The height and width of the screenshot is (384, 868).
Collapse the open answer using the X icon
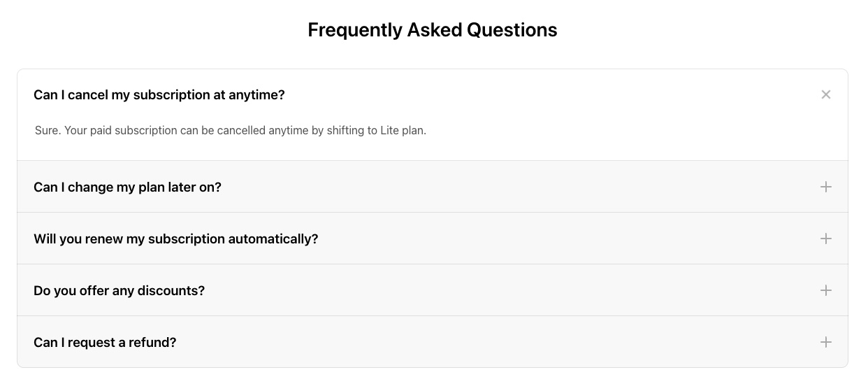825,94
